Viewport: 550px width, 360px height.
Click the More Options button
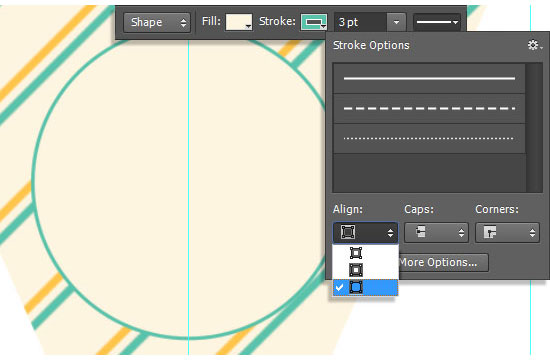point(443,262)
